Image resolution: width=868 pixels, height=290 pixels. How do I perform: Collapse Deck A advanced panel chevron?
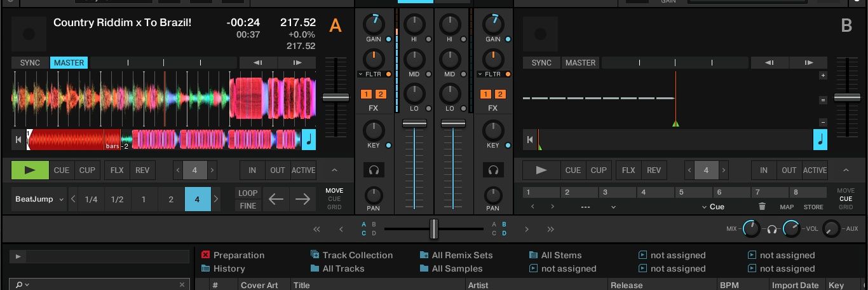pyautogui.click(x=334, y=170)
